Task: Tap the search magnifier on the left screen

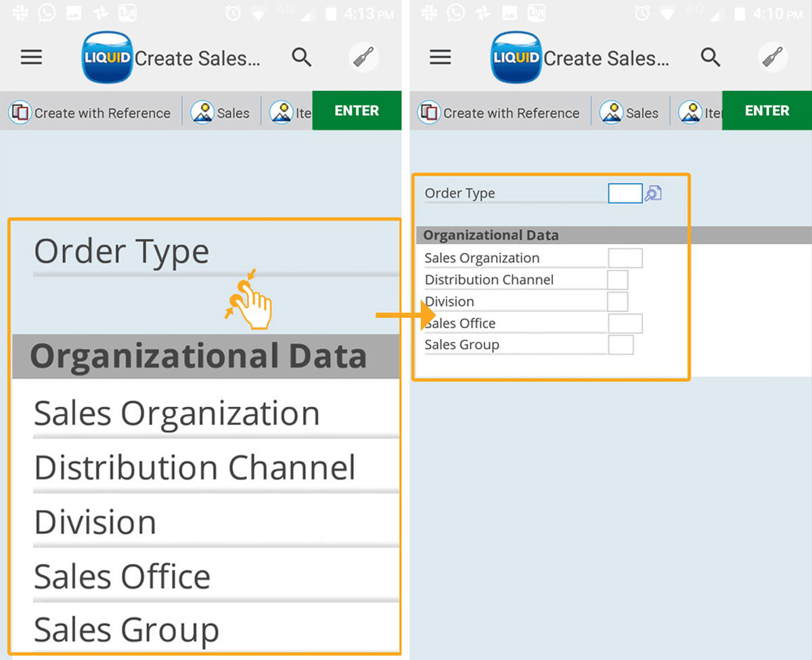Action: (x=302, y=57)
